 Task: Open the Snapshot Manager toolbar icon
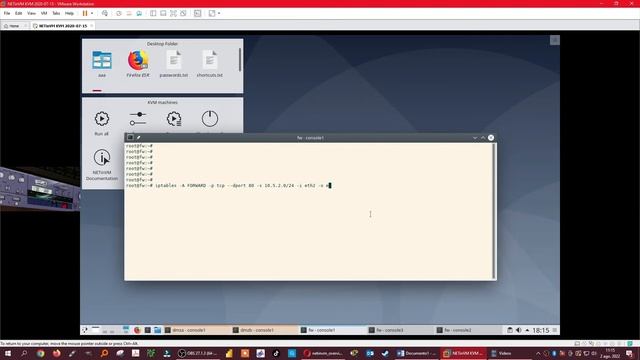[x=139, y=13]
